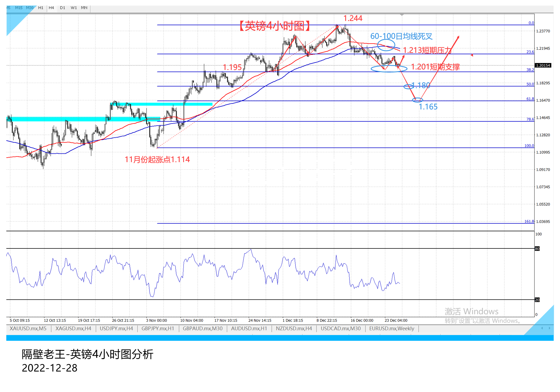
Task: Open the XAUUSD.mx,M5 chart tab
Action: tap(28, 328)
